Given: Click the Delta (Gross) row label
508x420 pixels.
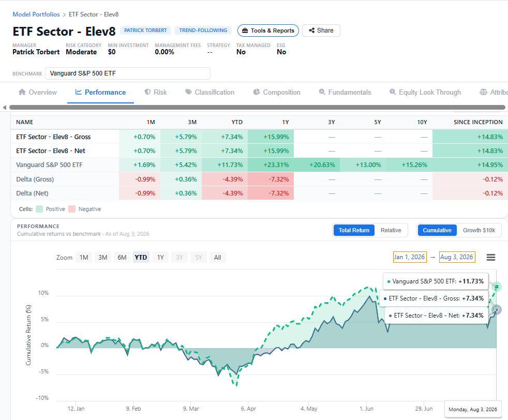Looking at the screenshot, I should (x=35, y=179).
